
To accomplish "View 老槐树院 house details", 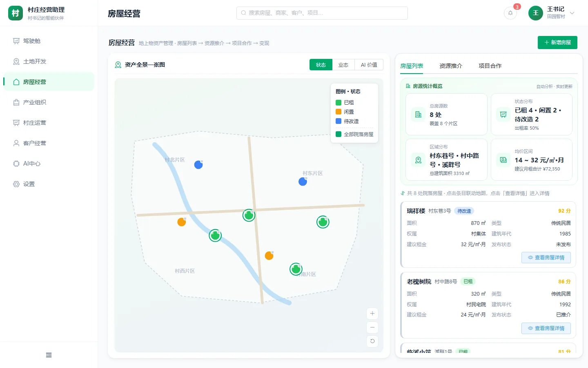I will [x=546, y=328].
